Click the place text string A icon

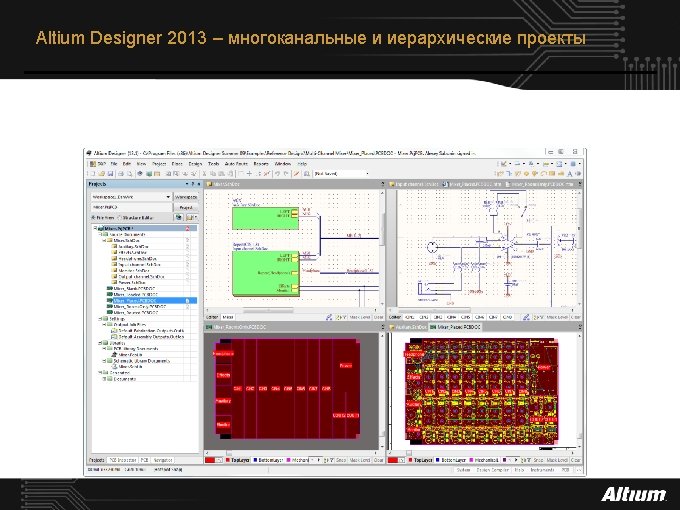pos(569,174)
